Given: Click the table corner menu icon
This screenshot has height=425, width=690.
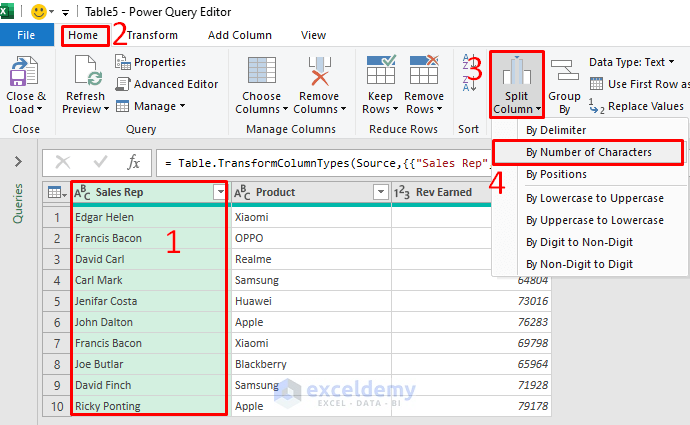Looking at the screenshot, I should point(57,192).
